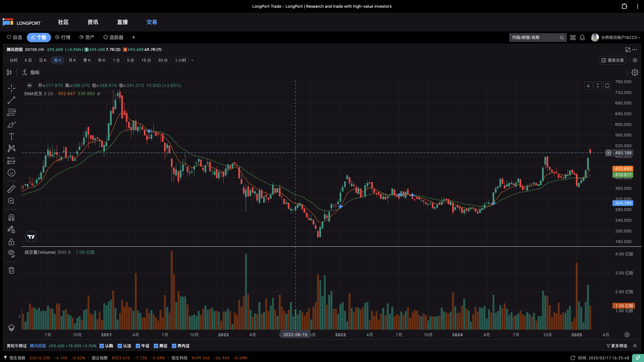The image size is (644, 362).
Task: Collapse the warrants panel chevron
Action: point(635,346)
